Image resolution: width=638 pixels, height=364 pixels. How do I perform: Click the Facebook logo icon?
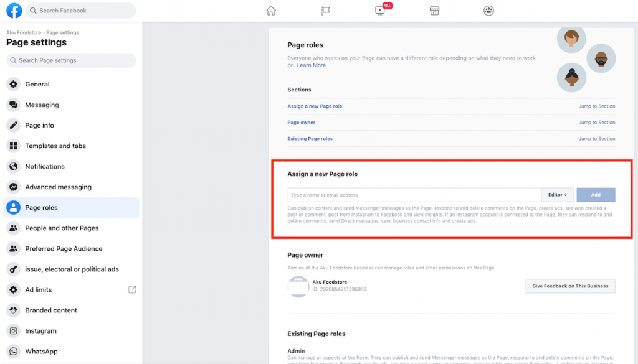pyautogui.click(x=14, y=11)
